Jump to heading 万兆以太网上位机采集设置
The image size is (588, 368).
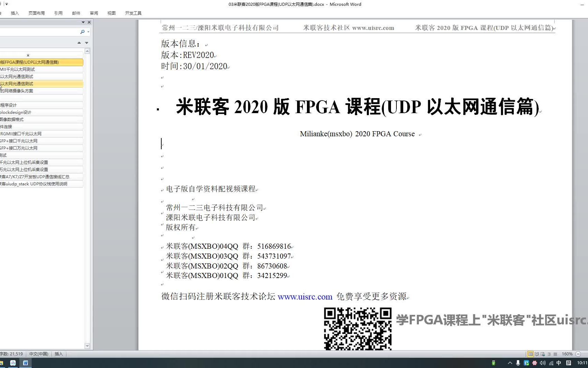click(42, 169)
